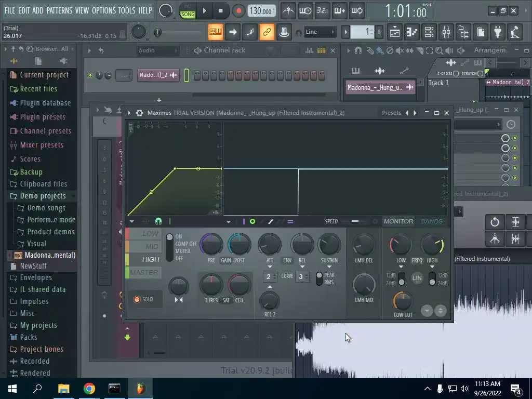Toggle the multilink to controllers icon
Screen dimensions: 532x399
point(267,32)
